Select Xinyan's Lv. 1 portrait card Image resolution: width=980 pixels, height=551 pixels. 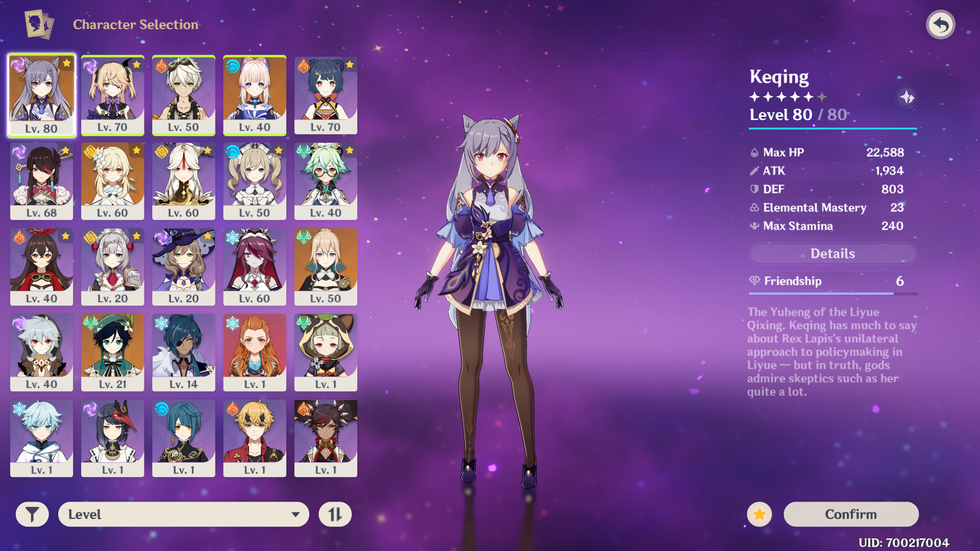click(326, 438)
